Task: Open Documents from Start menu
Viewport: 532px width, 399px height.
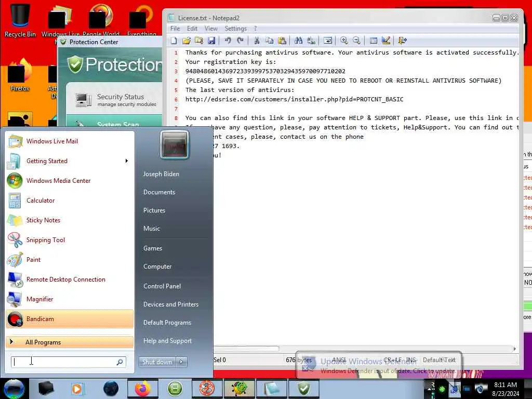Action: (x=159, y=192)
